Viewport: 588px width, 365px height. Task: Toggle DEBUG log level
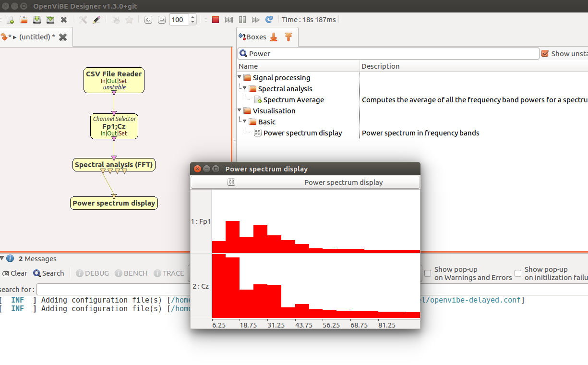coord(92,273)
